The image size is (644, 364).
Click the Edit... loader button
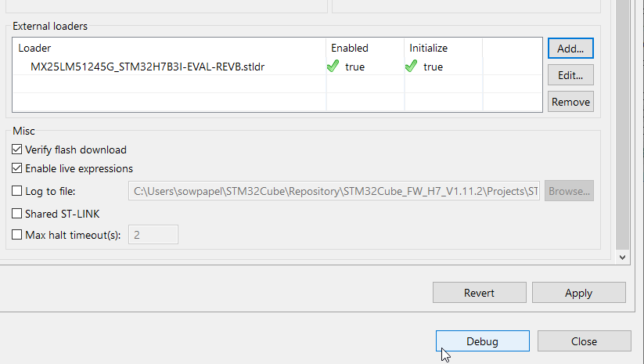(570, 75)
